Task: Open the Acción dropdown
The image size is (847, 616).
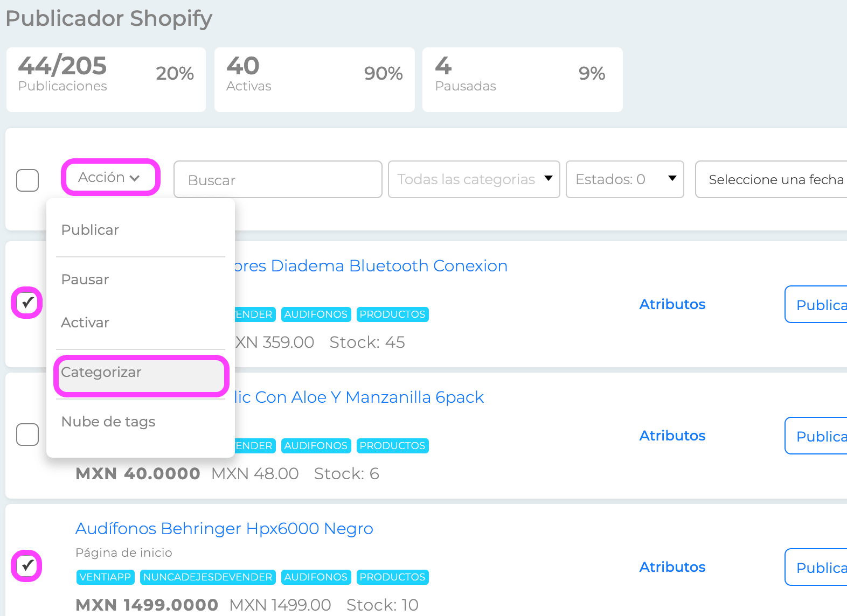Action: (x=110, y=177)
